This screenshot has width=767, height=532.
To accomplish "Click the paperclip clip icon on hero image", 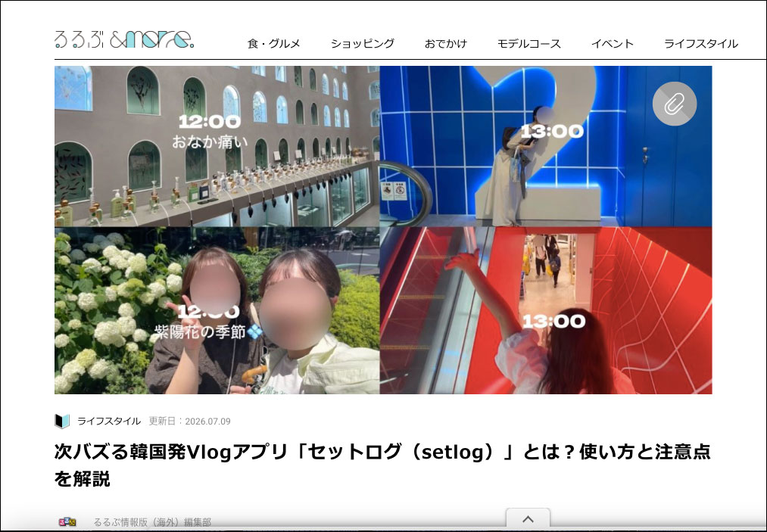I will (675, 104).
